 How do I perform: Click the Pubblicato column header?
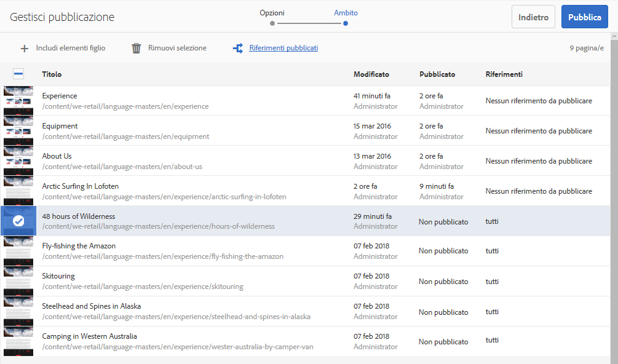pos(437,74)
